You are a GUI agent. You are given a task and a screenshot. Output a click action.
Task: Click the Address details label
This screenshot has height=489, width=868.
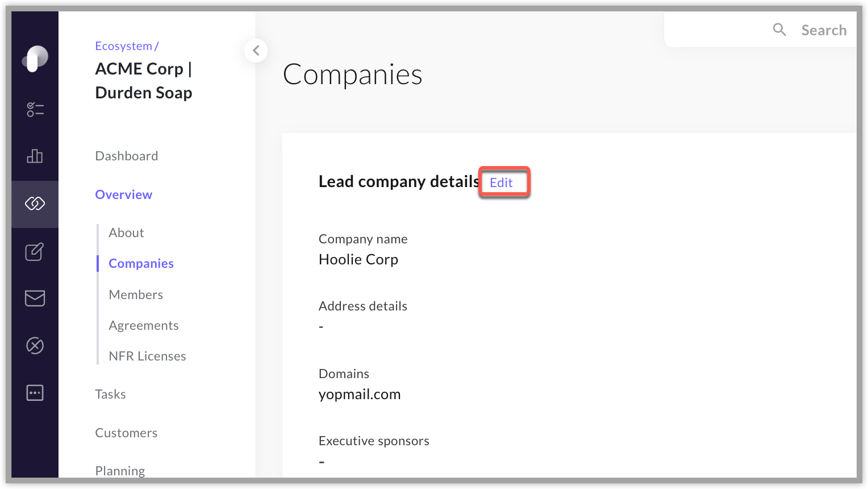(x=363, y=306)
